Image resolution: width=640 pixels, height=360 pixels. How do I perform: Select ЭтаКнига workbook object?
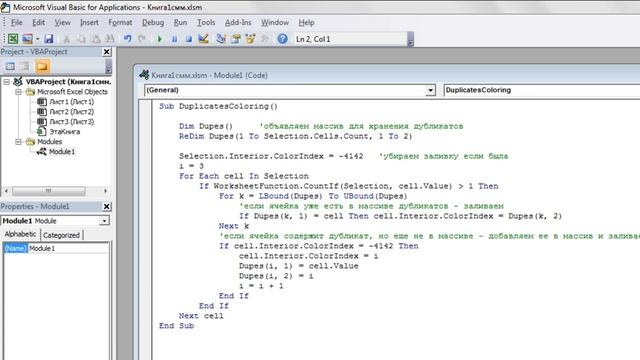(64, 131)
